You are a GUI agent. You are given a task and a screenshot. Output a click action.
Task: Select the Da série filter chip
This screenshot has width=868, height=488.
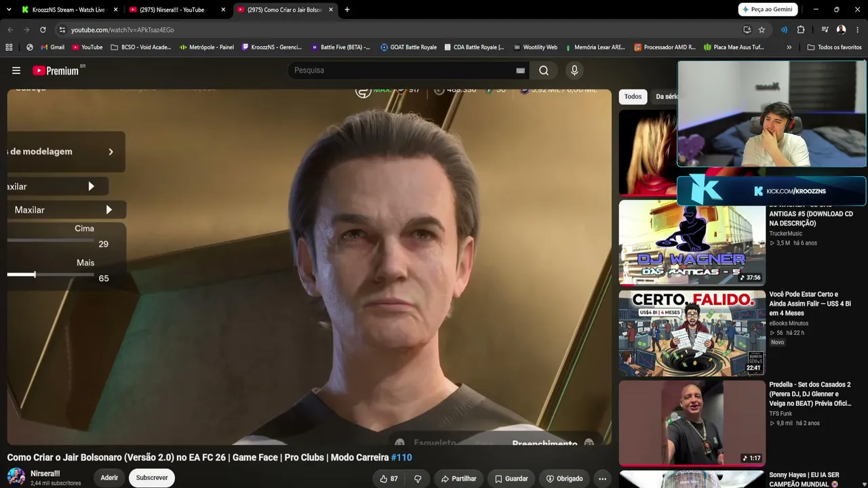pos(667,97)
